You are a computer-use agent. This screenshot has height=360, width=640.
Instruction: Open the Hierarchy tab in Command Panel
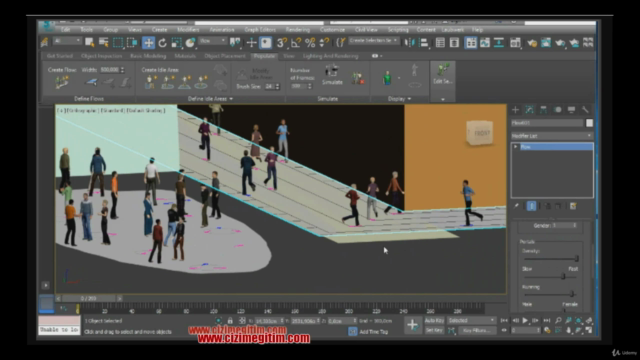[x=543, y=109]
